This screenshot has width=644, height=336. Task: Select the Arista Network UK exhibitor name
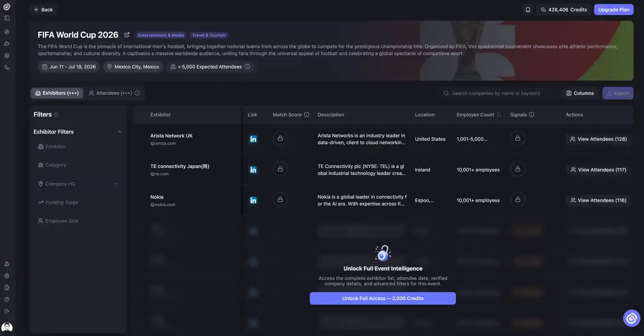pos(172,136)
